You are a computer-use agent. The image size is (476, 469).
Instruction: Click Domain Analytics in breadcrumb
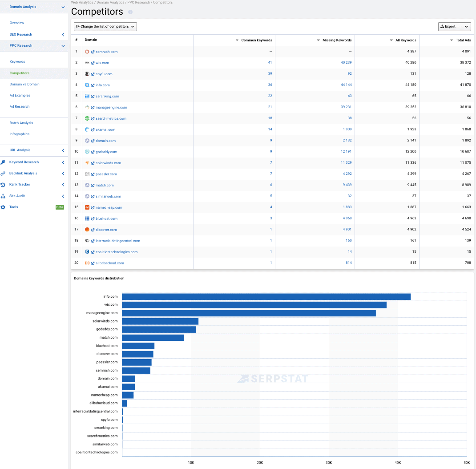110,2
